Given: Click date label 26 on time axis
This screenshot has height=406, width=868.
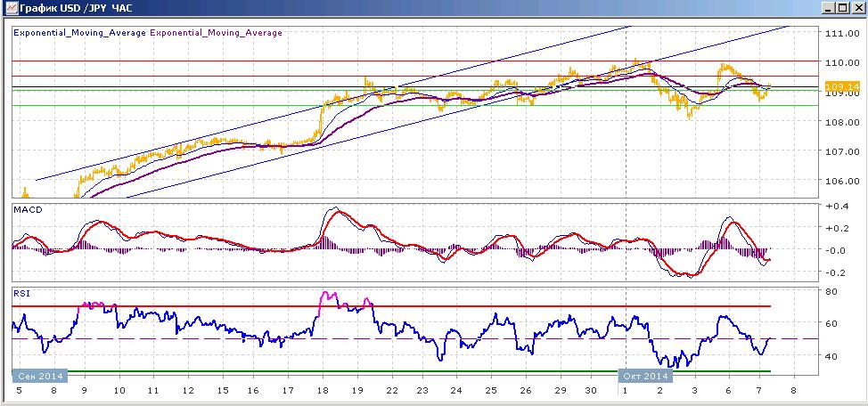Looking at the screenshot, I should [525, 391].
